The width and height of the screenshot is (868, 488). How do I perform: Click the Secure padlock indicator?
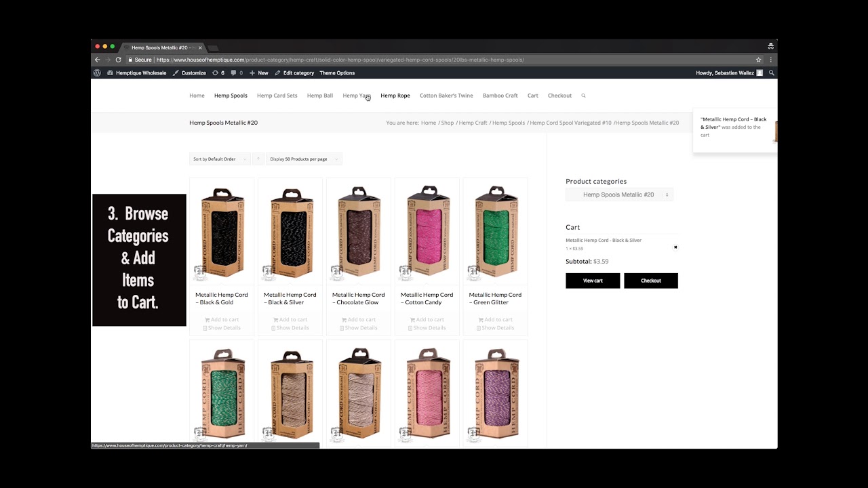pyautogui.click(x=140, y=60)
